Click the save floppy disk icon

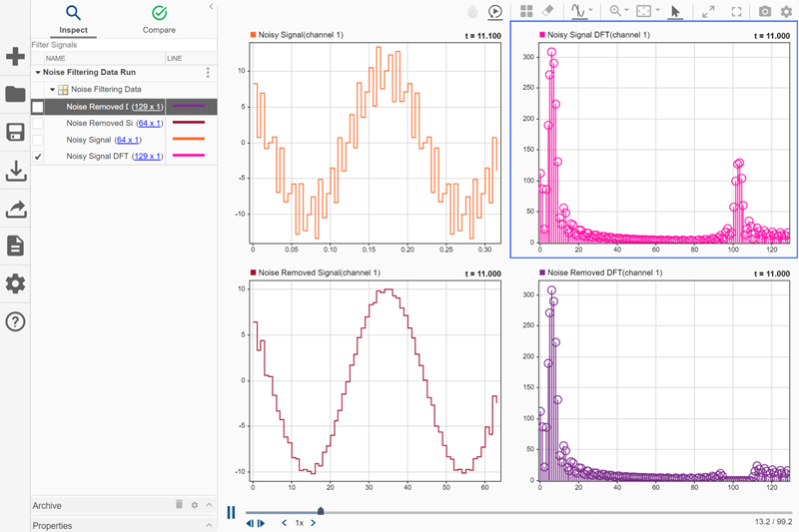15,133
